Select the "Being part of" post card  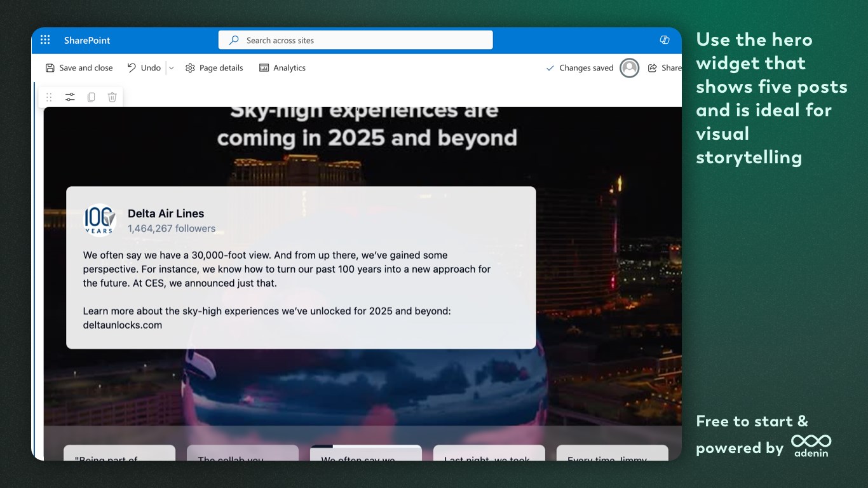119,453
